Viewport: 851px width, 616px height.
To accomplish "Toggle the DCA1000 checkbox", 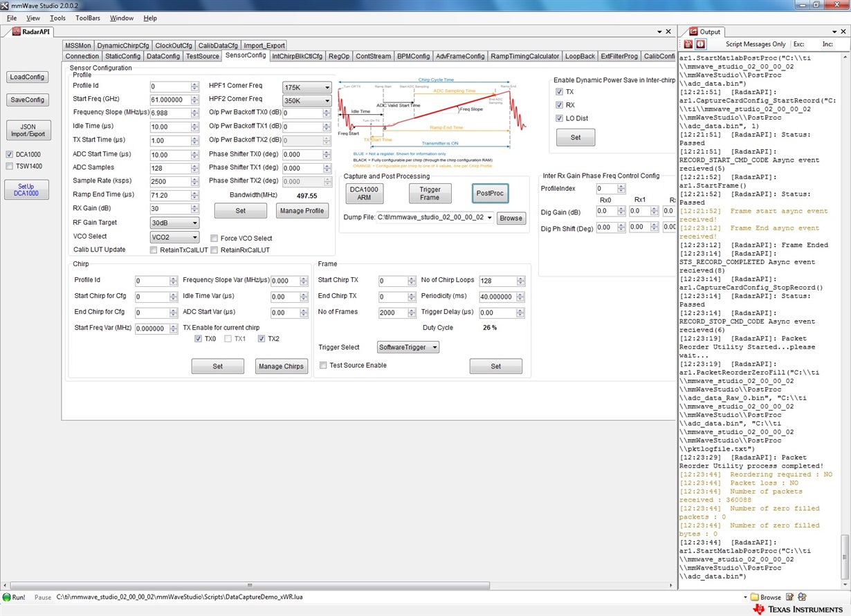I will click(x=10, y=154).
